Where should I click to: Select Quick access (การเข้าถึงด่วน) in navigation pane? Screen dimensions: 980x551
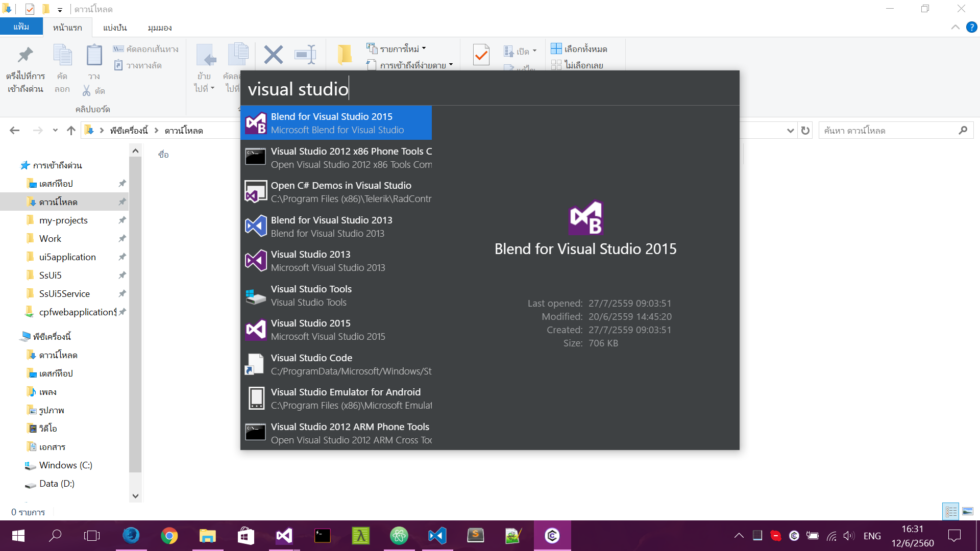(57, 165)
